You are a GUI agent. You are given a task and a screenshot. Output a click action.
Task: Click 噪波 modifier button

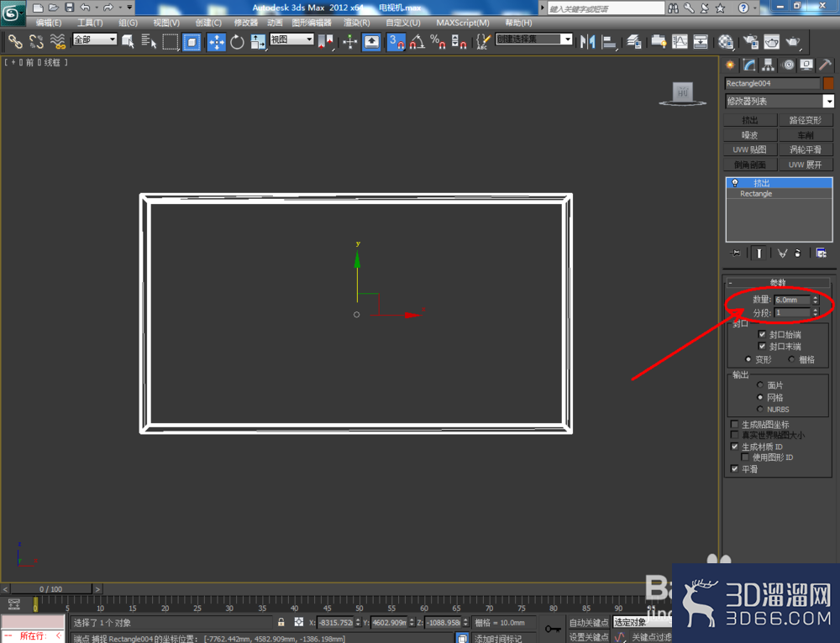(x=750, y=135)
